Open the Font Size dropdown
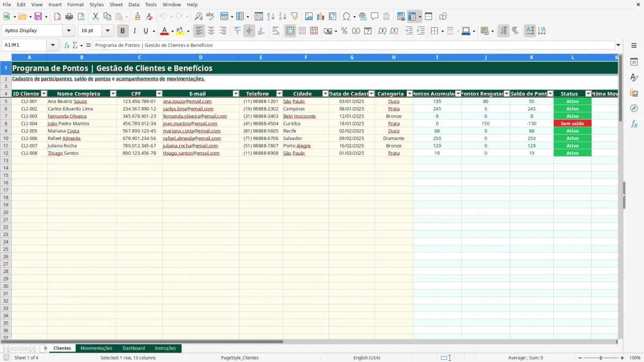644x362 pixels. tap(108, 31)
